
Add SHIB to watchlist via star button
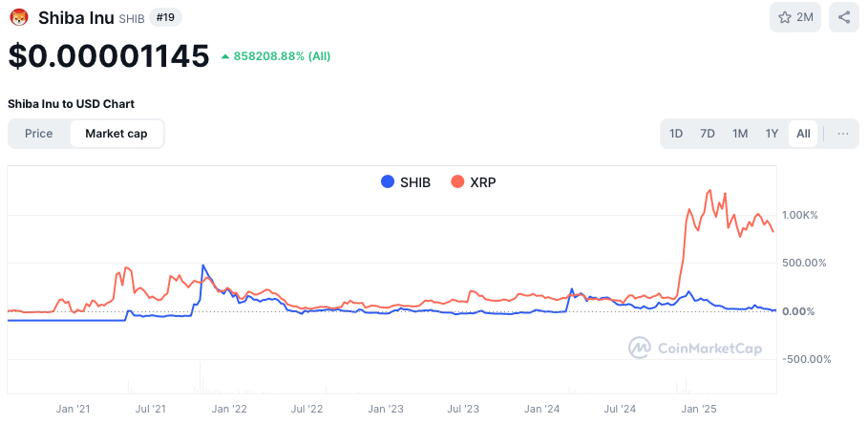(x=795, y=17)
